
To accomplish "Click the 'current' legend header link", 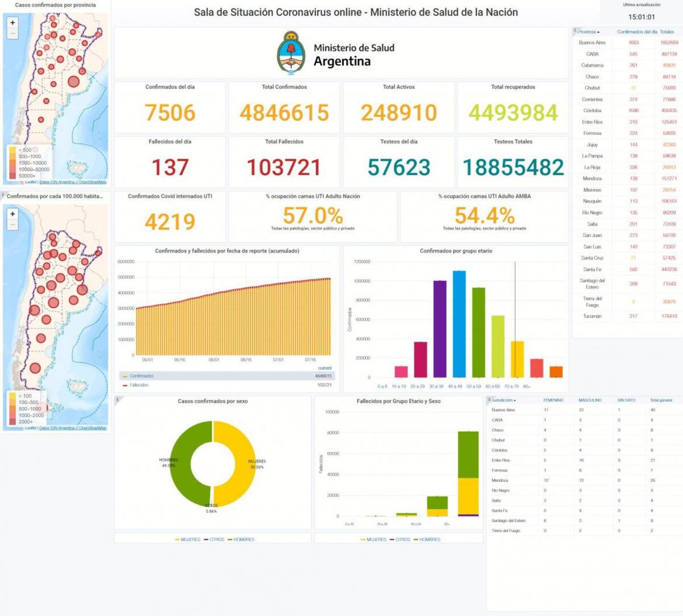I will pos(324,368).
